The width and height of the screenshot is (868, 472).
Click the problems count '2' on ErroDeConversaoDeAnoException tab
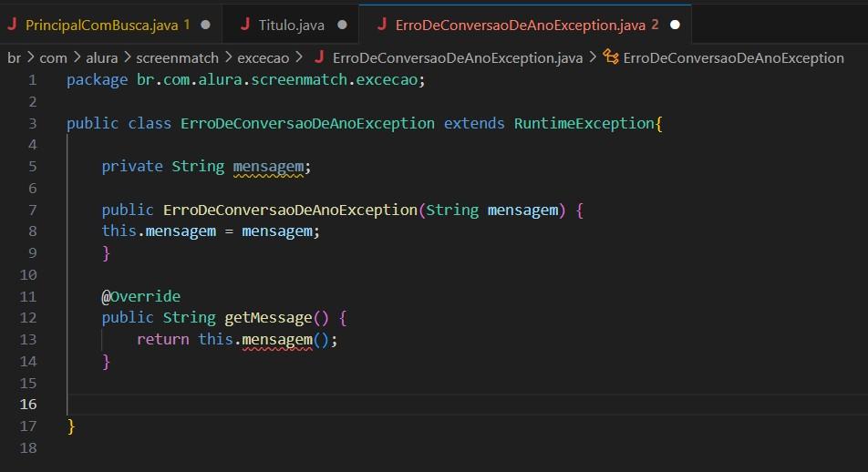click(x=655, y=25)
